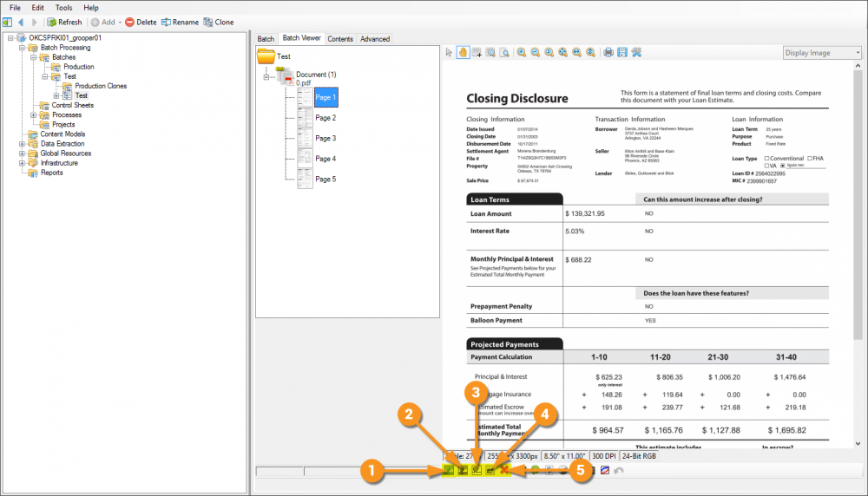The height and width of the screenshot is (496, 868).
Task: Click the node tree toggle icon left of back arrow
Action: click(x=7, y=23)
